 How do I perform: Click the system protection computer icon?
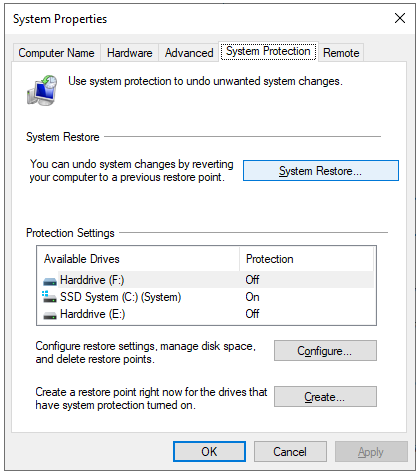click(42, 90)
